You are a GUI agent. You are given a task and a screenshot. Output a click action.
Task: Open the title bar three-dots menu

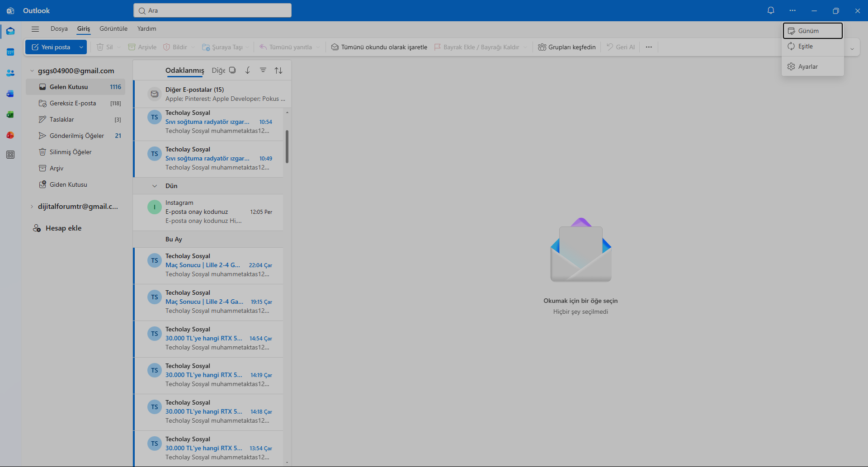(x=793, y=10)
